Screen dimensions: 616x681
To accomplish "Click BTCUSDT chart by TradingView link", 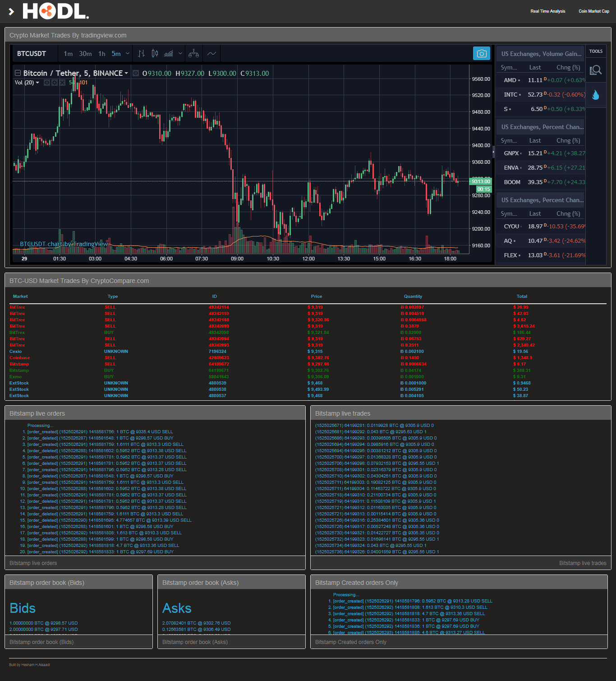I will [x=64, y=244].
